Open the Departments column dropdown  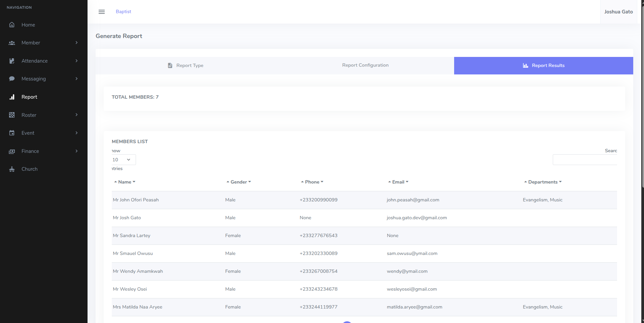[560, 182]
